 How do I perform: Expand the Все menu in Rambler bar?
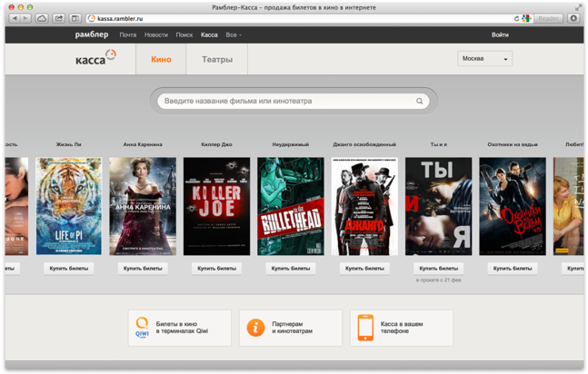(x=234, y=34)
